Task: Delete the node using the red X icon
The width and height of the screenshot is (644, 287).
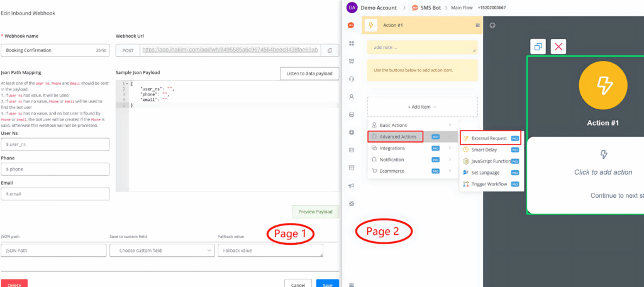Action: point(558,46)
